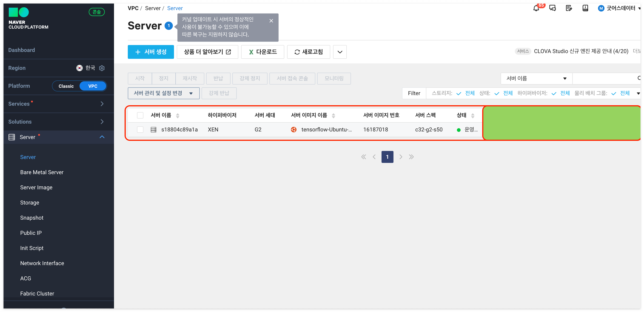Switch platform toggle to Classic
The image size is (644, 312).
click(x=66, y=86)
